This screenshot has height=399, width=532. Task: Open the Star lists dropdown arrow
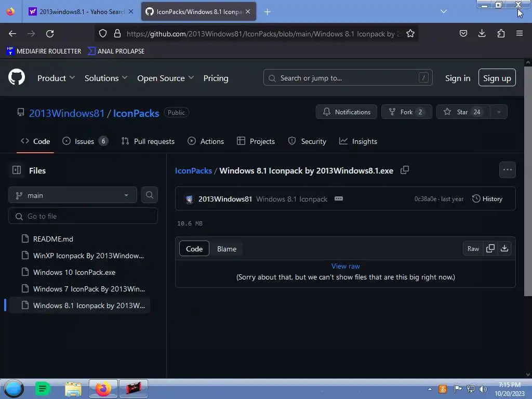499,112
